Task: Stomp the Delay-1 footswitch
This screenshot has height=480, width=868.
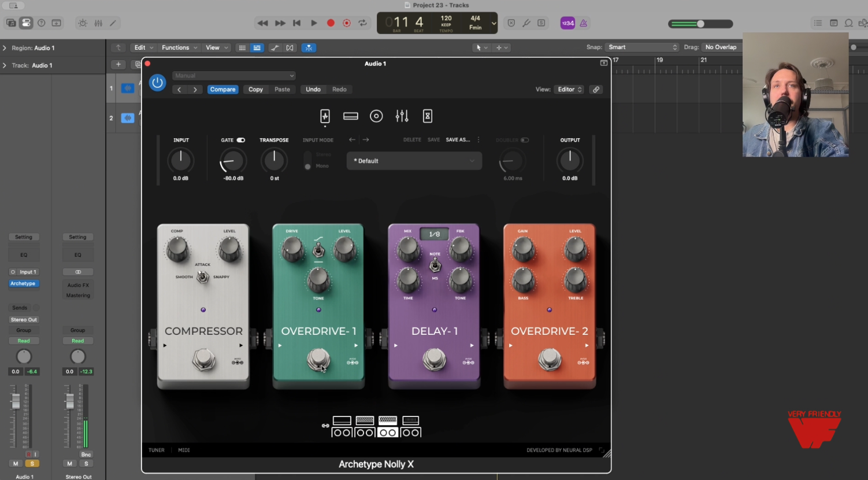Action: click(x=434, y=360)
